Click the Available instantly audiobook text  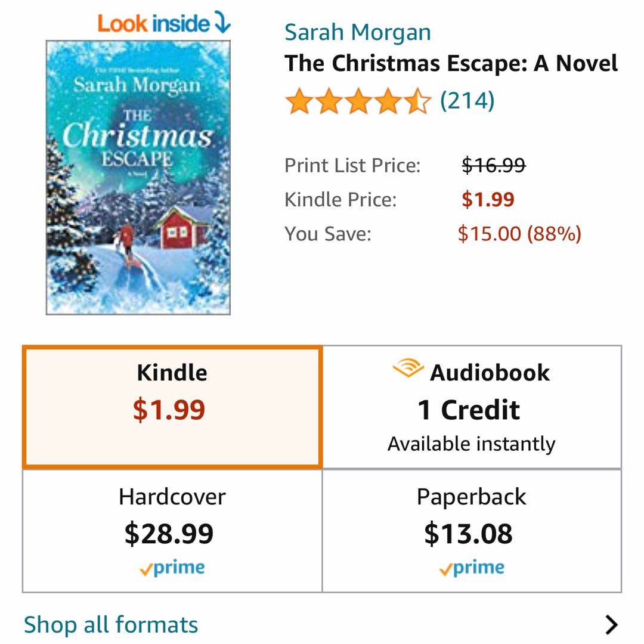tap(471, 444)
